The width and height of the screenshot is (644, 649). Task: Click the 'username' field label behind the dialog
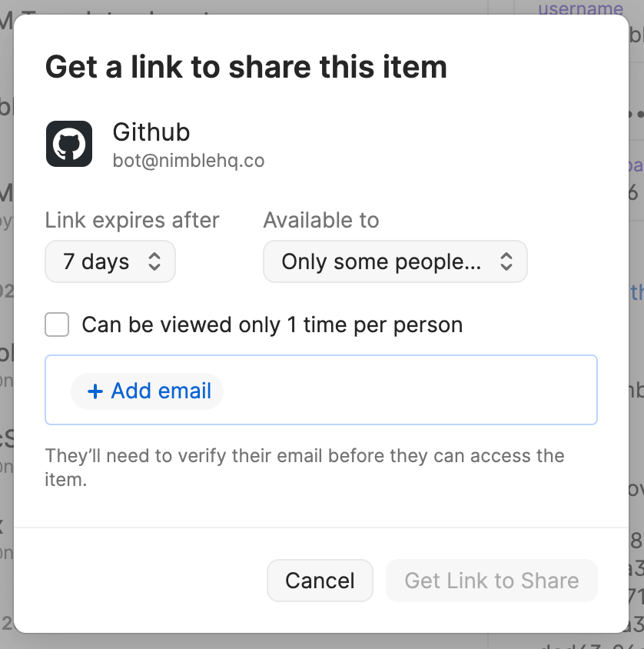pyautogui.click(x=580, y=9)
